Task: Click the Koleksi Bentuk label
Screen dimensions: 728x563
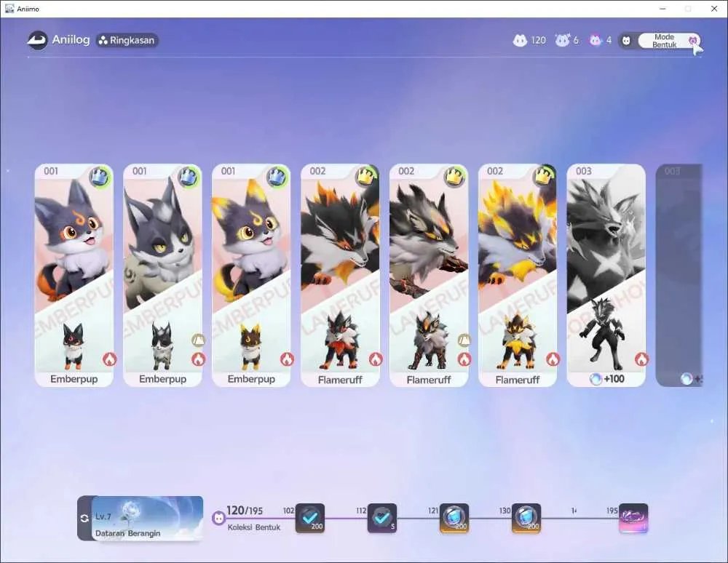Action: tap(254, 527)
